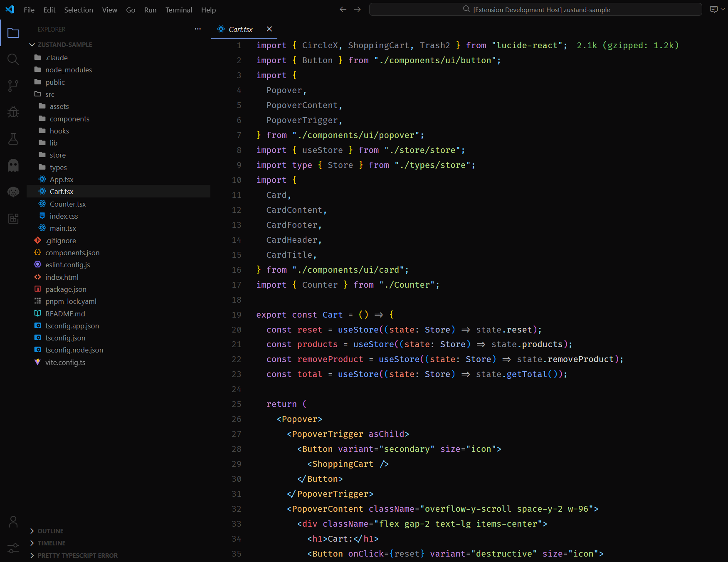Select Counter.tsx in the file tree
The width and height of the screenshot is (728, 562).
point(68,204)
